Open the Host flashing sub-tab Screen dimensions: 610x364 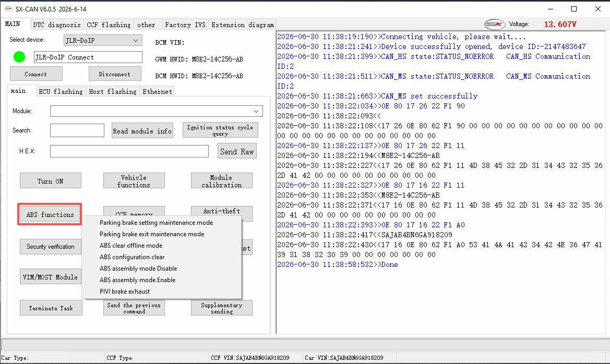click(x=112, y=91)
